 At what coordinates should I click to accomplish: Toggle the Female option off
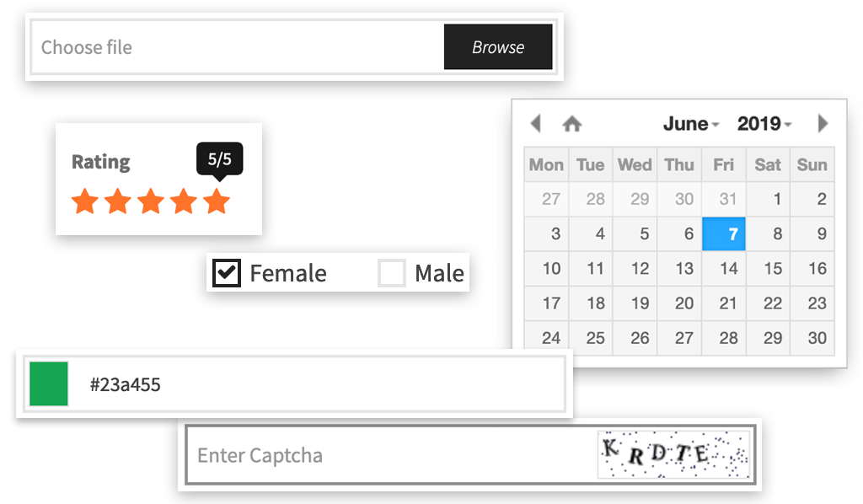coord(226,272)
